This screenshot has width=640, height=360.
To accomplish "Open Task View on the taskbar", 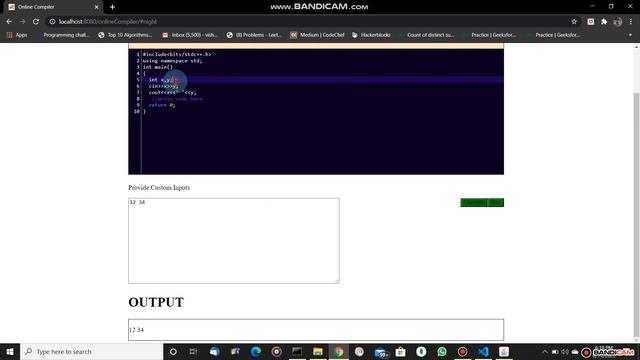I will [x=193, y=351].
